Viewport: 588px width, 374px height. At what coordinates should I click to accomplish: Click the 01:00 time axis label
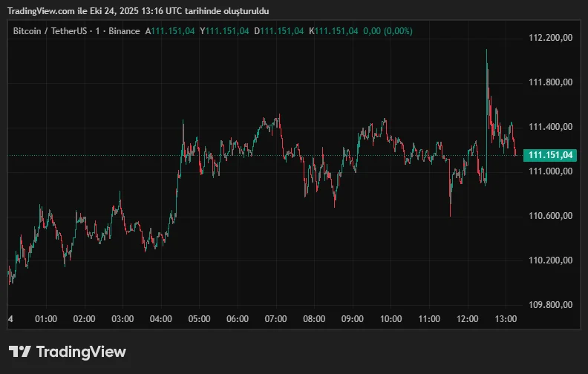(46, 319)
